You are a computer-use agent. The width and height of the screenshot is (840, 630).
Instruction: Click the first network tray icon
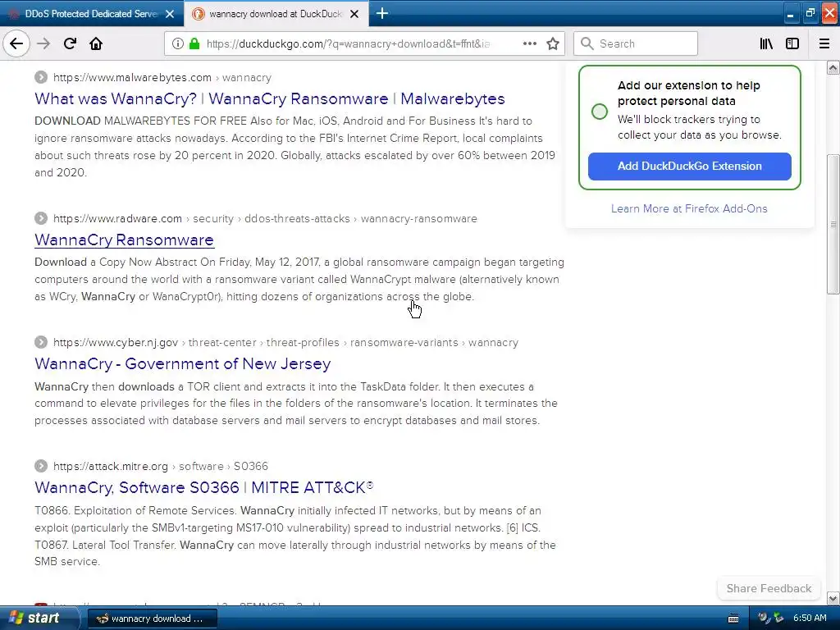click(x=765, y=618)
